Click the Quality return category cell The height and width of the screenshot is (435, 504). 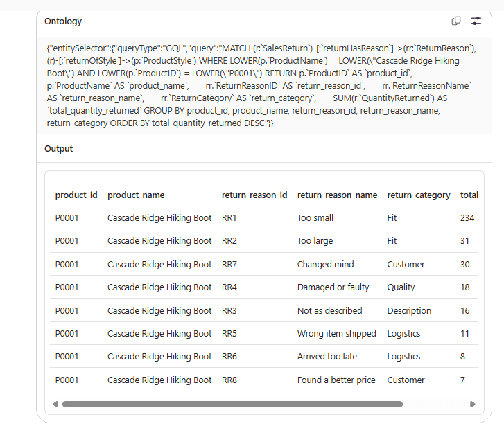[x=401, y=287]
